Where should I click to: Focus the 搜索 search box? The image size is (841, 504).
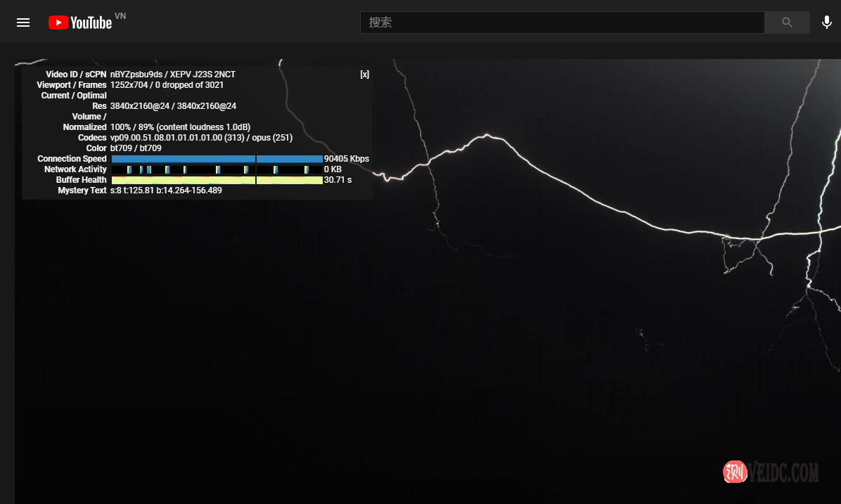tap(562, 22)
